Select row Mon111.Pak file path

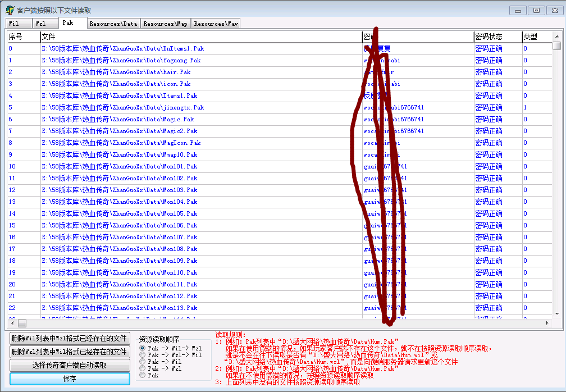point(120,284)
